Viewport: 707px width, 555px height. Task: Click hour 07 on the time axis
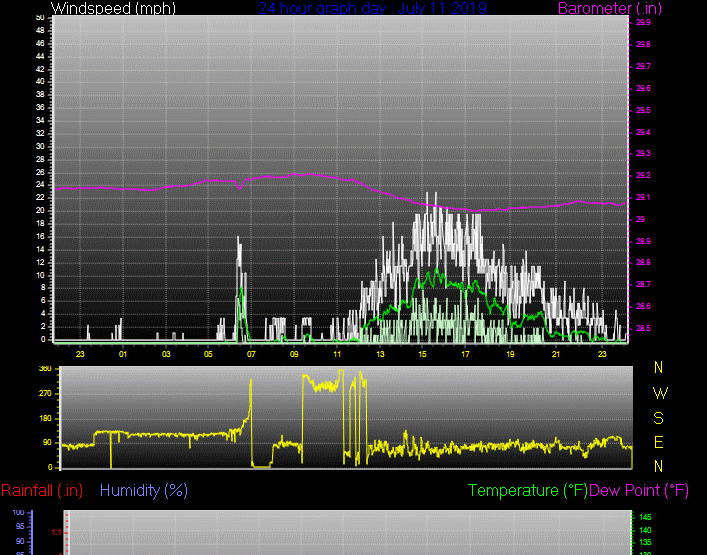coord(251,354)
